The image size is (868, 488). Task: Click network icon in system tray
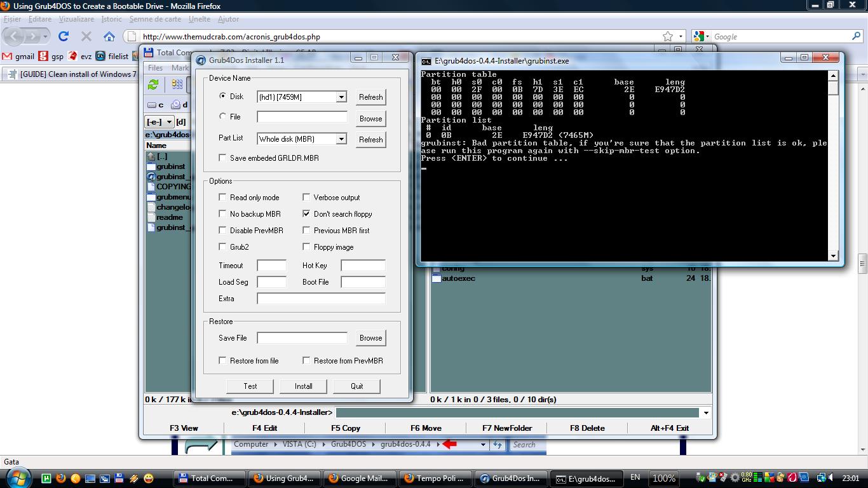[821, 478]
